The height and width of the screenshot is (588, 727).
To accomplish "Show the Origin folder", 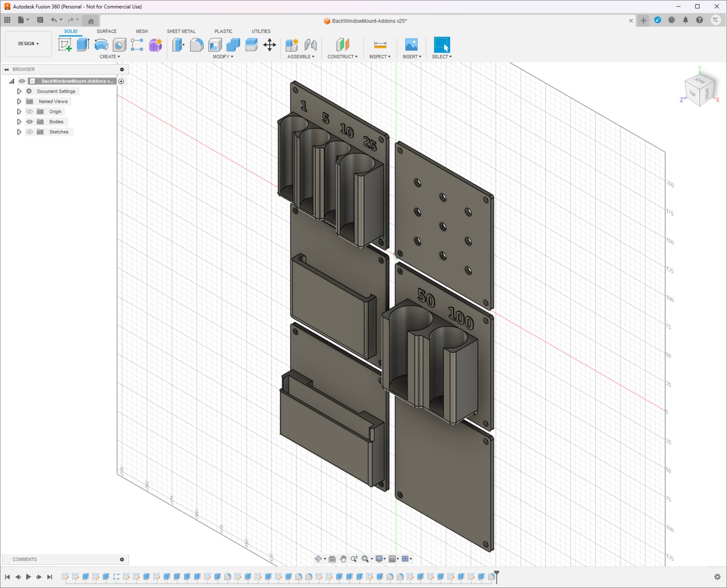I will (x=30, y=112).
